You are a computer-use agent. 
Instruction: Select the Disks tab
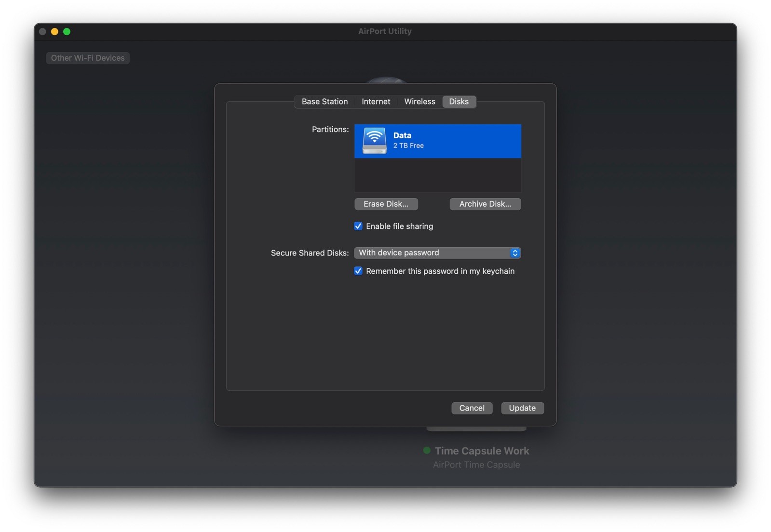459,102
